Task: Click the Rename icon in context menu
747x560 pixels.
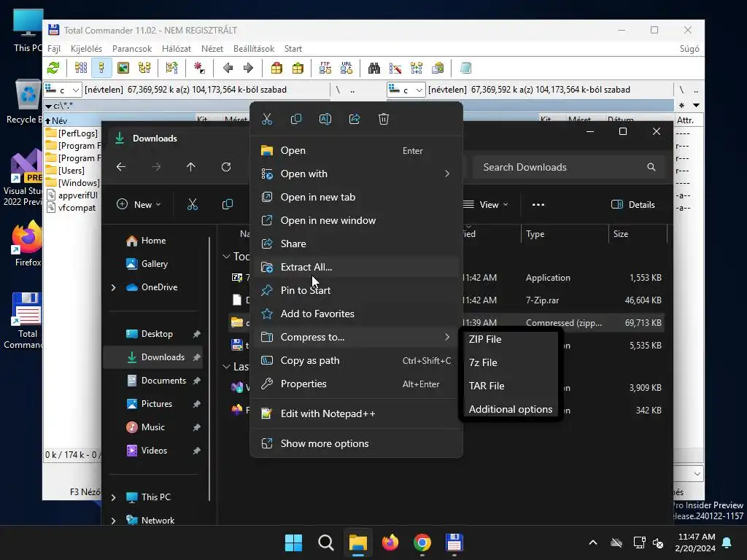Action: [x=325, y=119]
